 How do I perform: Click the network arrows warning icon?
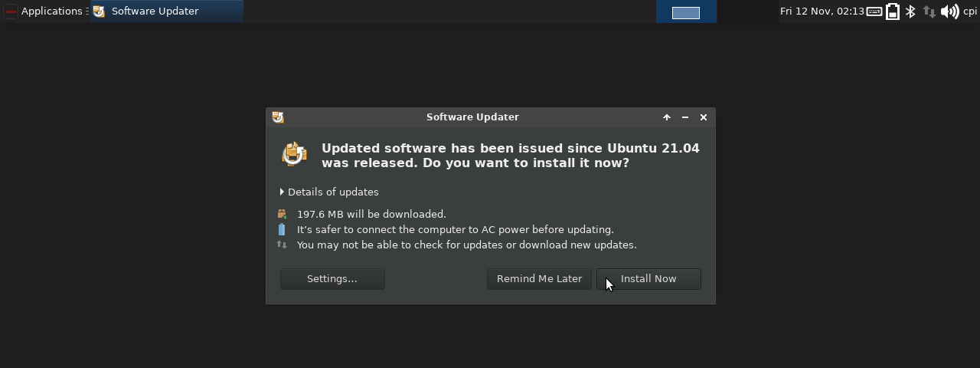282,245
